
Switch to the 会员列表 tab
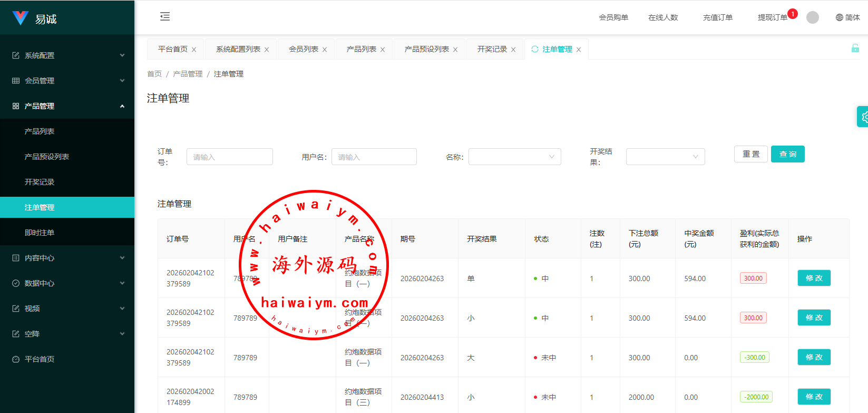[303, 49]
